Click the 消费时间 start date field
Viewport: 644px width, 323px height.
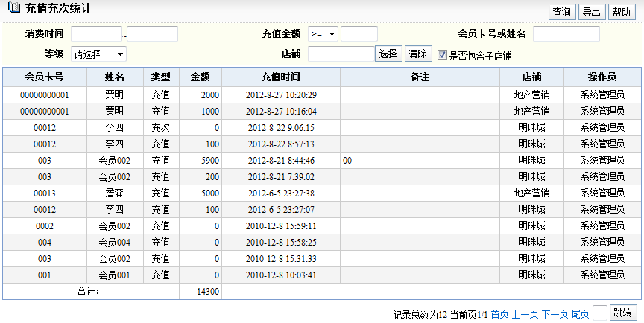(x=96, y=33)
